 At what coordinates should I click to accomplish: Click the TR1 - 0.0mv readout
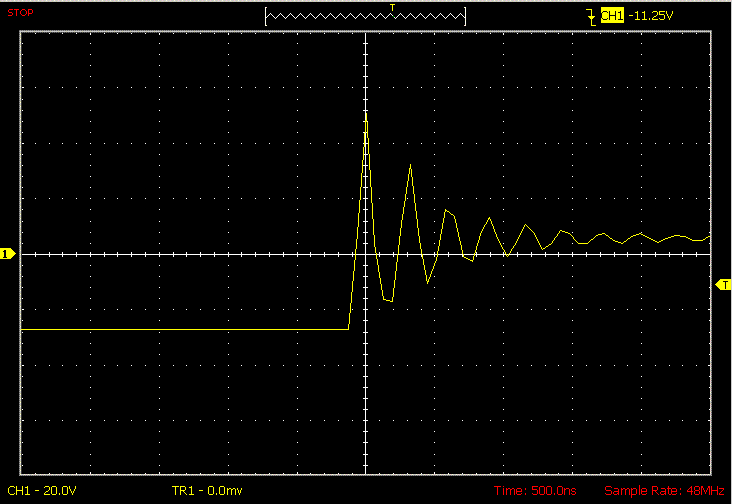pyautogui.click(x=207, y=490)
